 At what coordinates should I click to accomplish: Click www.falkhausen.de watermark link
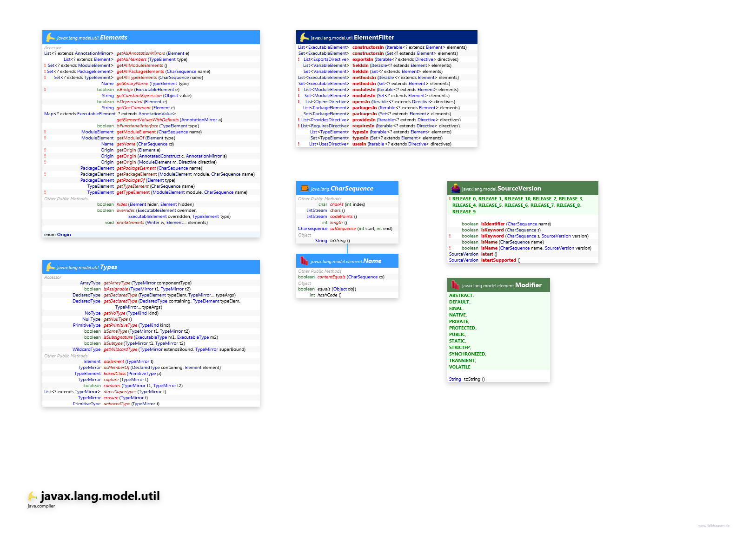714,526
